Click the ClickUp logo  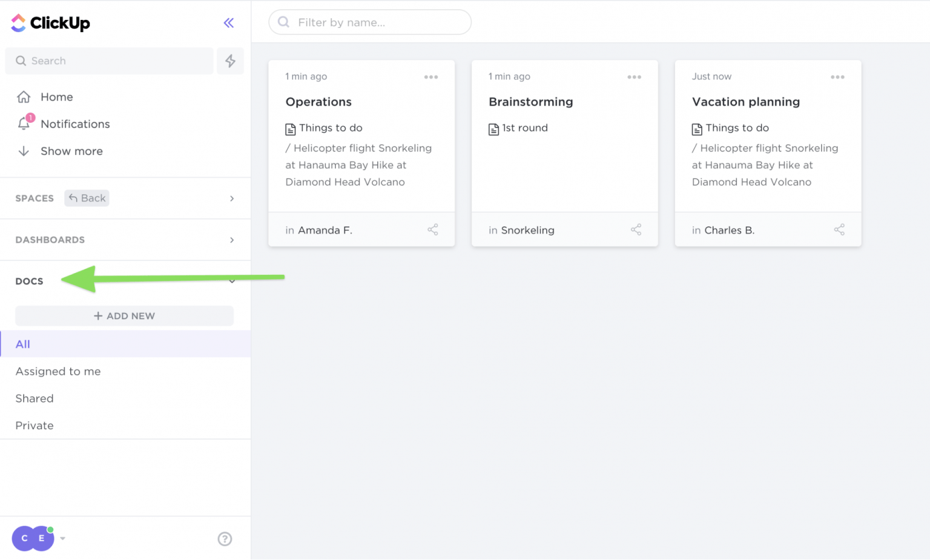(x=50, y=22)
